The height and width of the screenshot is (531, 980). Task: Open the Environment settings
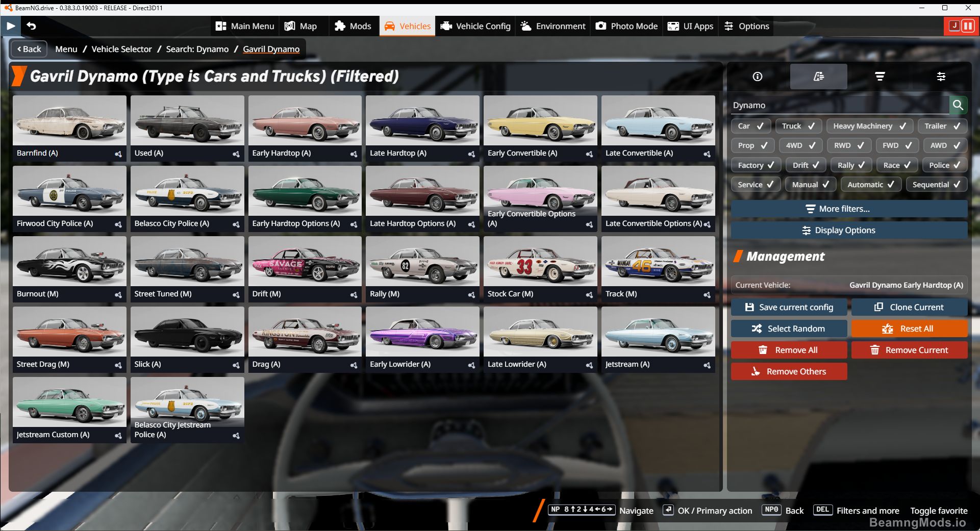click(552, 26)
